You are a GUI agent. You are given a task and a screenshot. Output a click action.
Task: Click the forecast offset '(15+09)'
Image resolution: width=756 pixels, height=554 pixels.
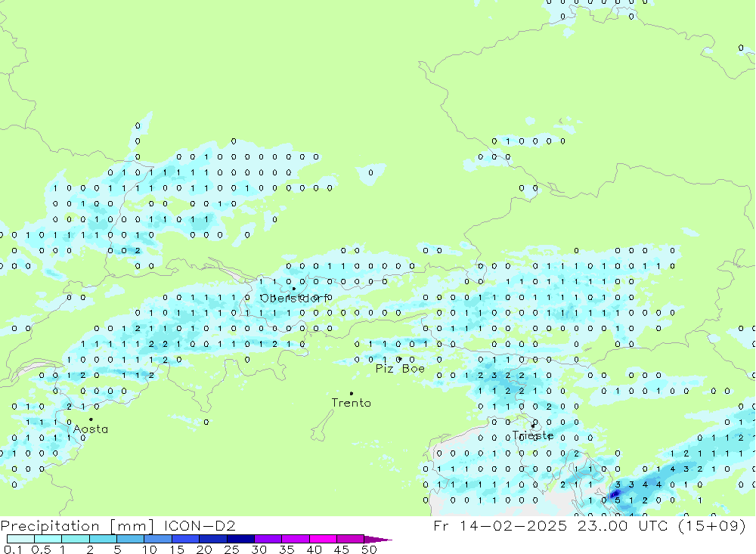click(711, 525)
